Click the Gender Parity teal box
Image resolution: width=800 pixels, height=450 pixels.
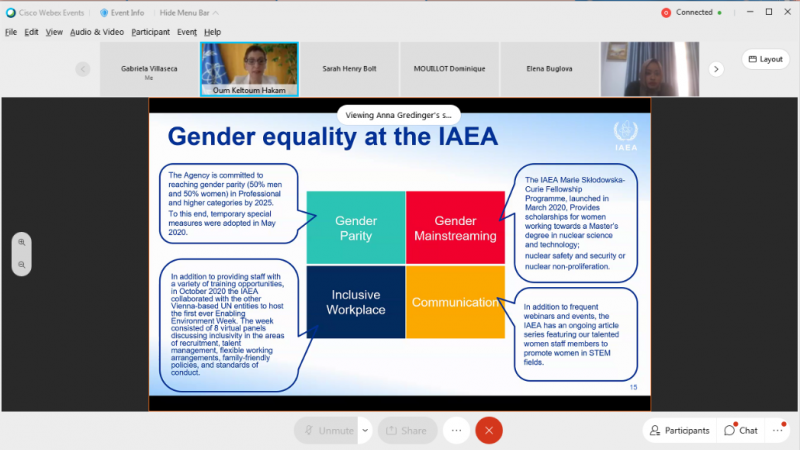coord(356,228)
